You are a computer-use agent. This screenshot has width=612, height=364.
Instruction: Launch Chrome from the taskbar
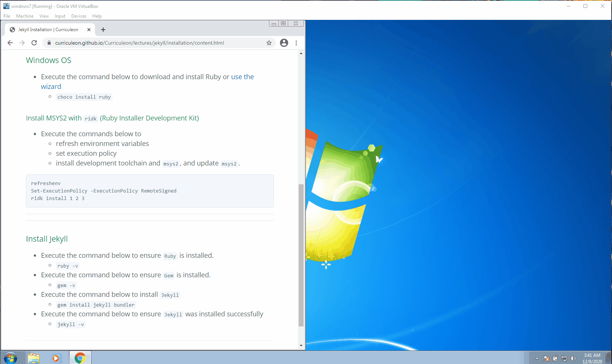click(x=80, y=357)
